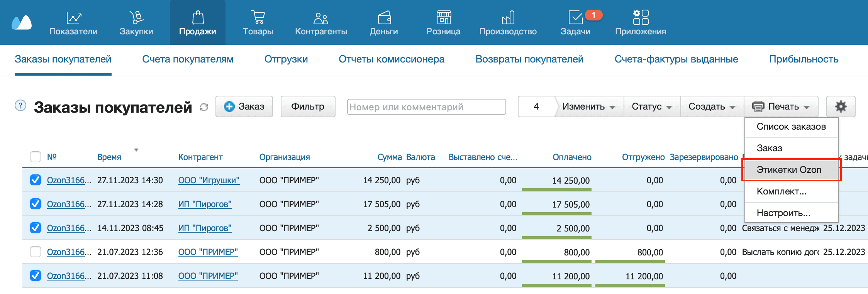Open the Фильтр button
The width and height of the screenshot is (868, 294).
point(308,106)
